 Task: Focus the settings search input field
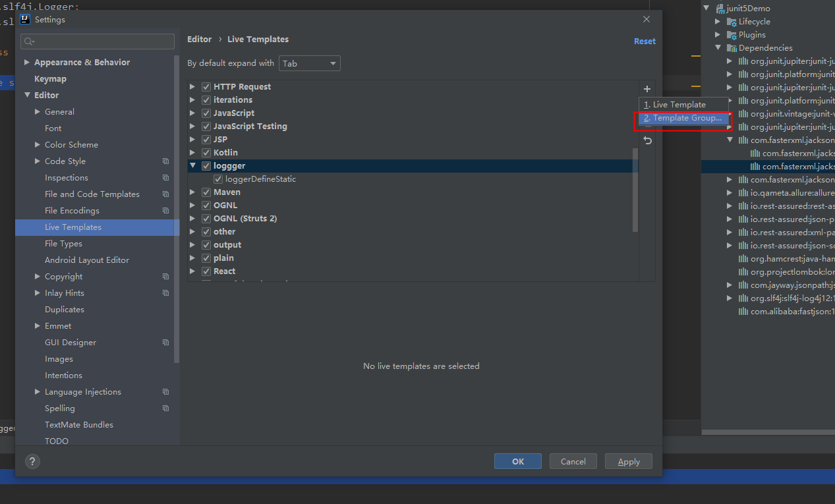[x=98, y=42]
